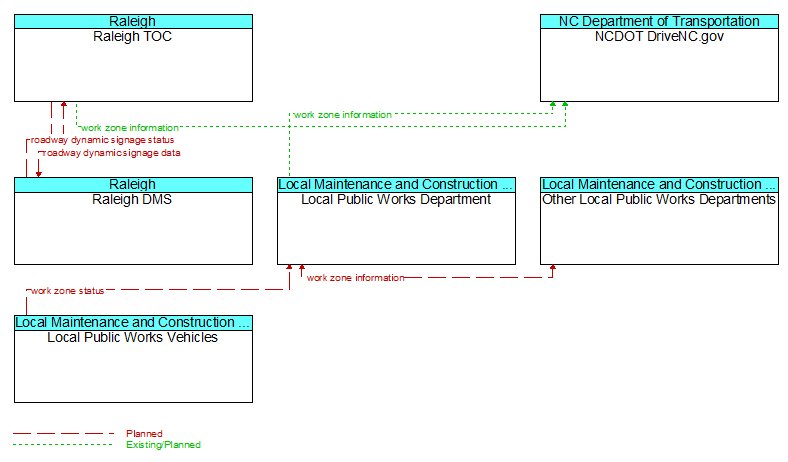This screenshot has width=788, height=462.
Task: Click the NCDOT DriveNC.gov element
Action: pos(659,58)
